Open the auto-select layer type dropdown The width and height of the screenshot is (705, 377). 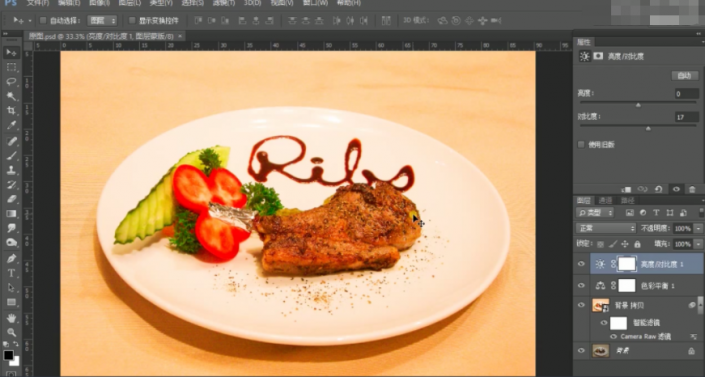coord(102,20)
